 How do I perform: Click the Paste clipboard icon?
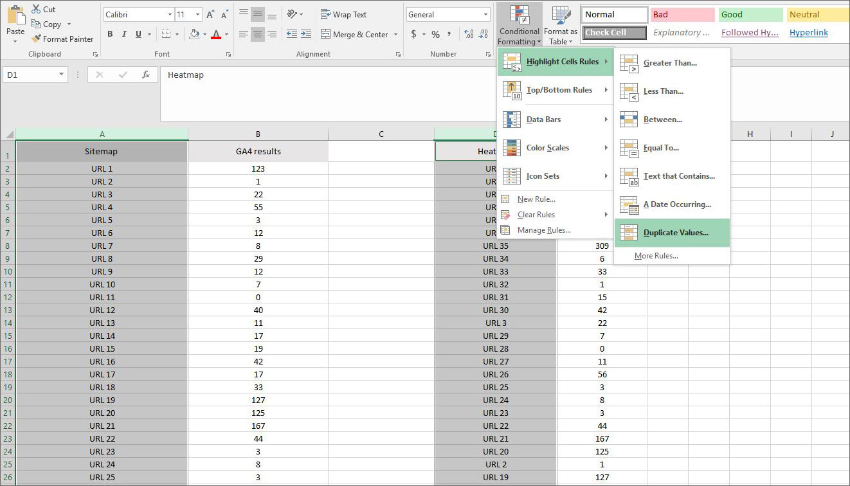(x=15, y=16)
